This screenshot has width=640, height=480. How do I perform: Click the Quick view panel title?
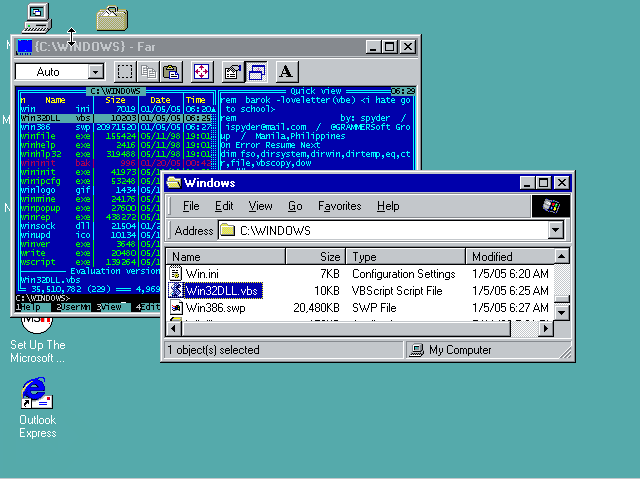click(316, 91)
